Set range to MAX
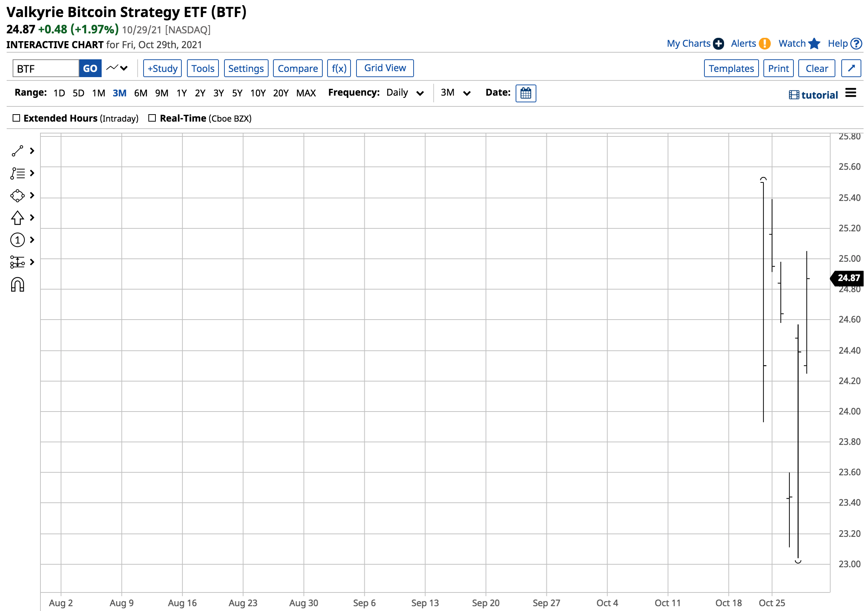The width and height of the screenshot is (868, 611). coord(306,93)
